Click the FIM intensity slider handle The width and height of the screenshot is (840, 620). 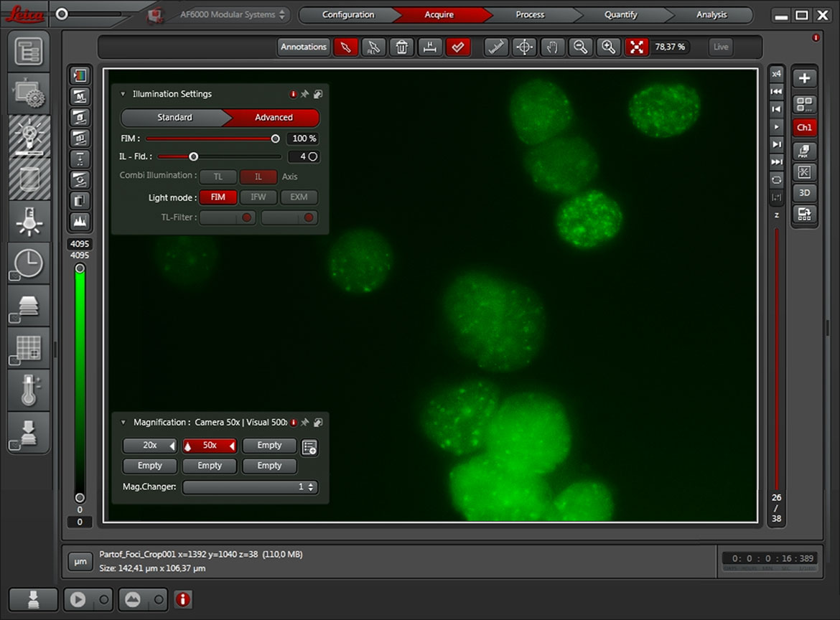point(275,138)
